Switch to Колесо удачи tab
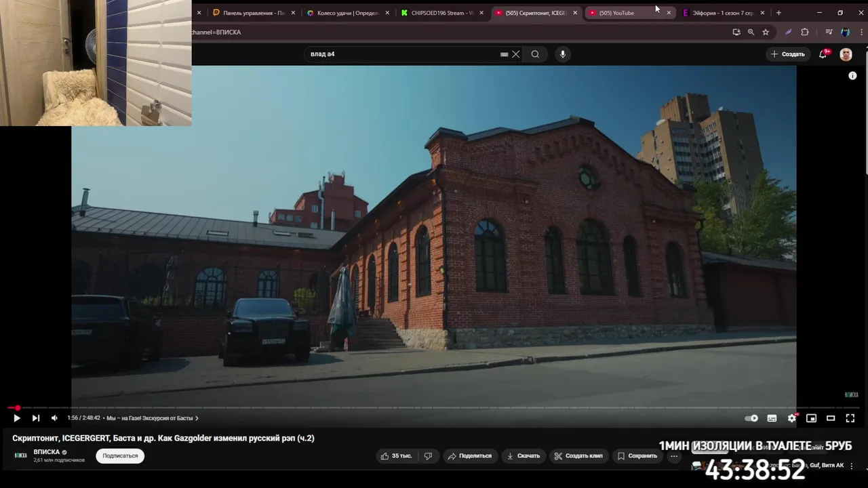The height and width of the screenshot is (488, 868). 343,13
